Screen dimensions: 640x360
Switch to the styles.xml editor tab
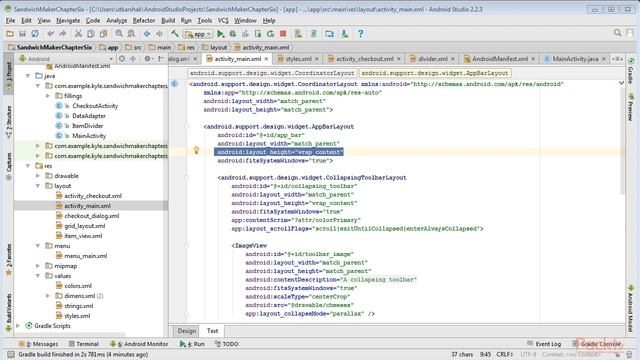tap(298, 59)
